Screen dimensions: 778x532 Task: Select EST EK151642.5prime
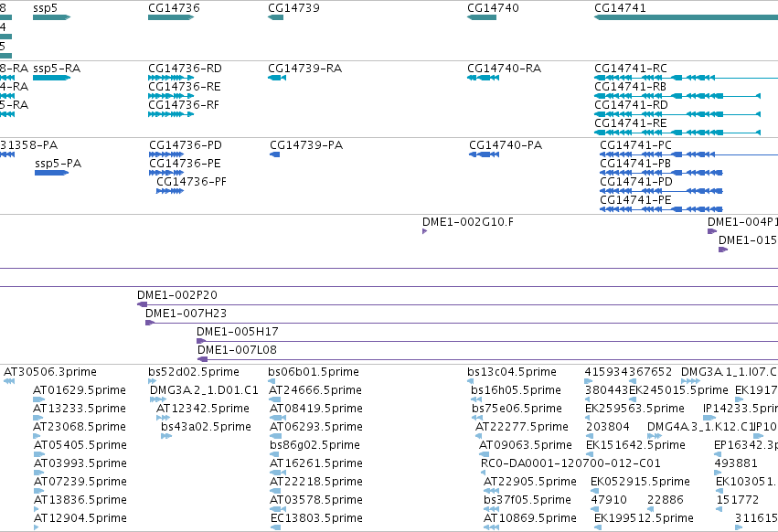pos(635,446)
